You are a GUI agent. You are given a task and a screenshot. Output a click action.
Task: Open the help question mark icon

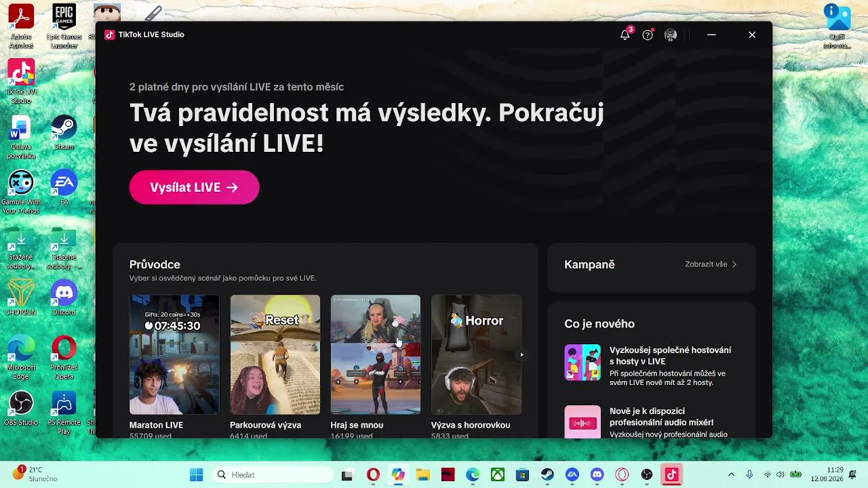pyautogui.click(x=648, y=35)
